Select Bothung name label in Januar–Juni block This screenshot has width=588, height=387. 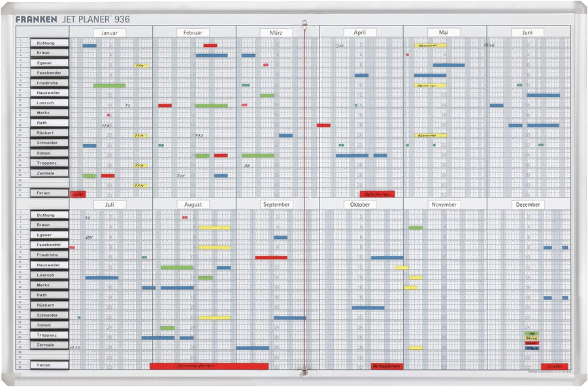[50, 43]
